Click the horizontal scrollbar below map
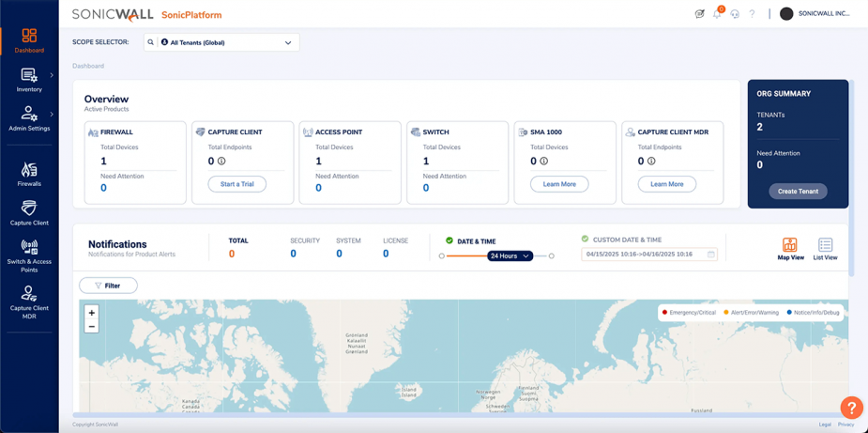This screenshot has width=868, height=433. pyautogui.click(x=463, y=415)
